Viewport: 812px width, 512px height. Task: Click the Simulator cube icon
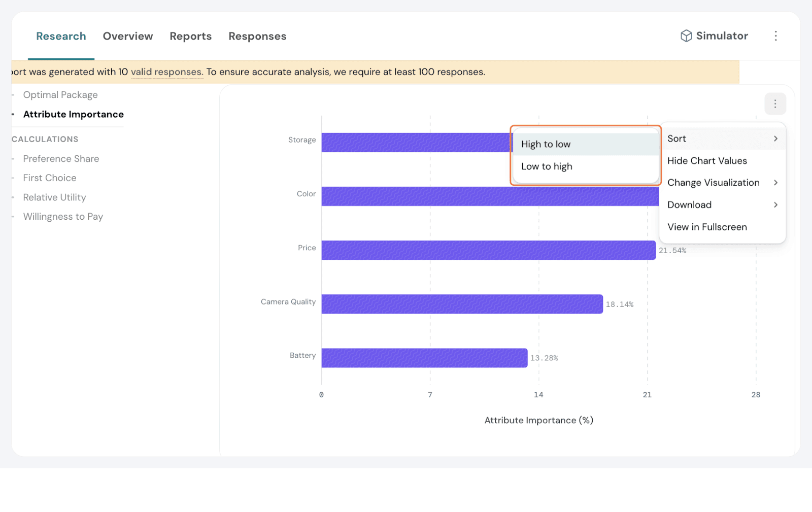click(x=686, y=36)
